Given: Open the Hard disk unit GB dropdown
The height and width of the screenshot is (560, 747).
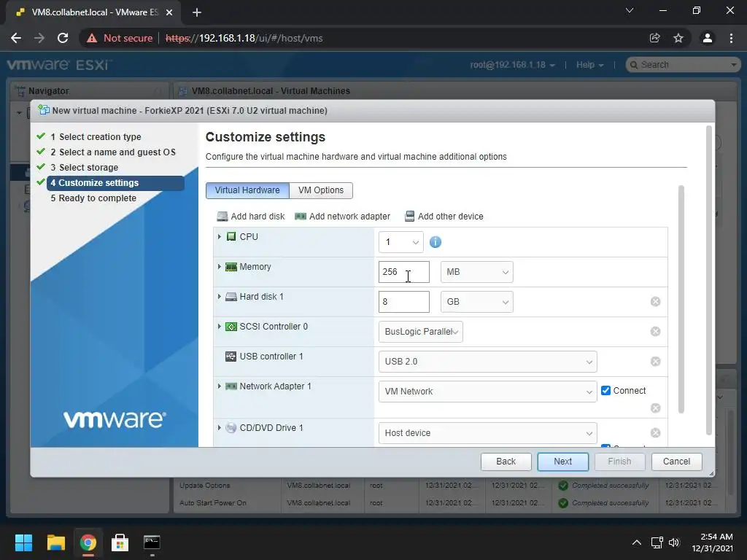Looking at the screenshot, I should pyautogui.click(x=477, y=302).
